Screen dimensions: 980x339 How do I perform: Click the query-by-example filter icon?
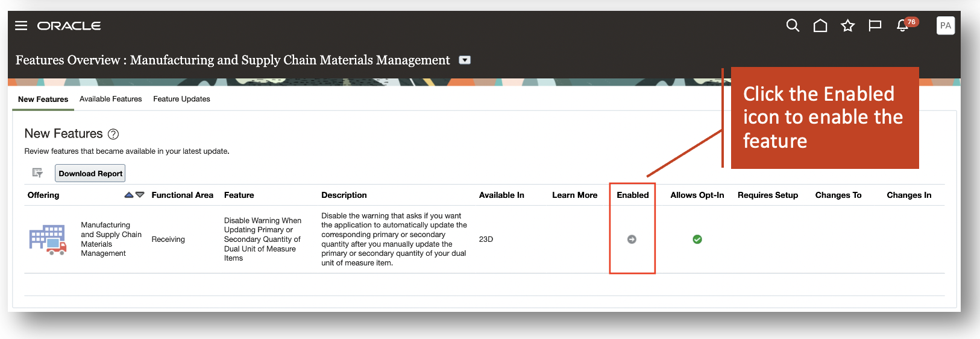[37, 173]
